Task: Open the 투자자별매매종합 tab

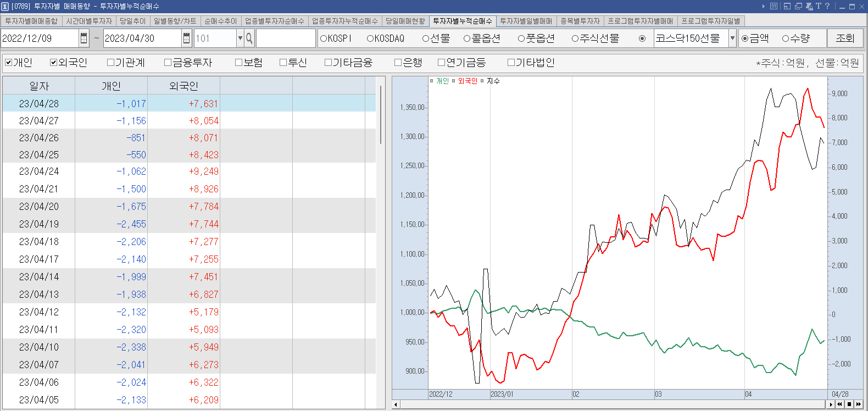Action: [31, 21]
